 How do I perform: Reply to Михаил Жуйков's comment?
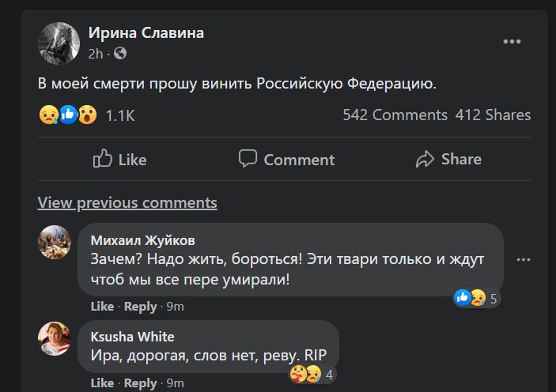(141, 307)
